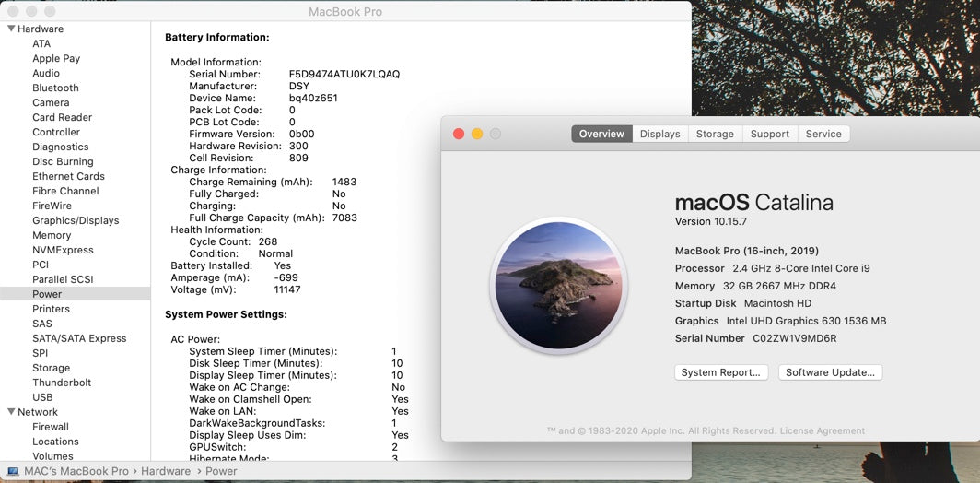Viewport: 980px width, 483px height.
Task: Open the Service tab
Action: 823,134
